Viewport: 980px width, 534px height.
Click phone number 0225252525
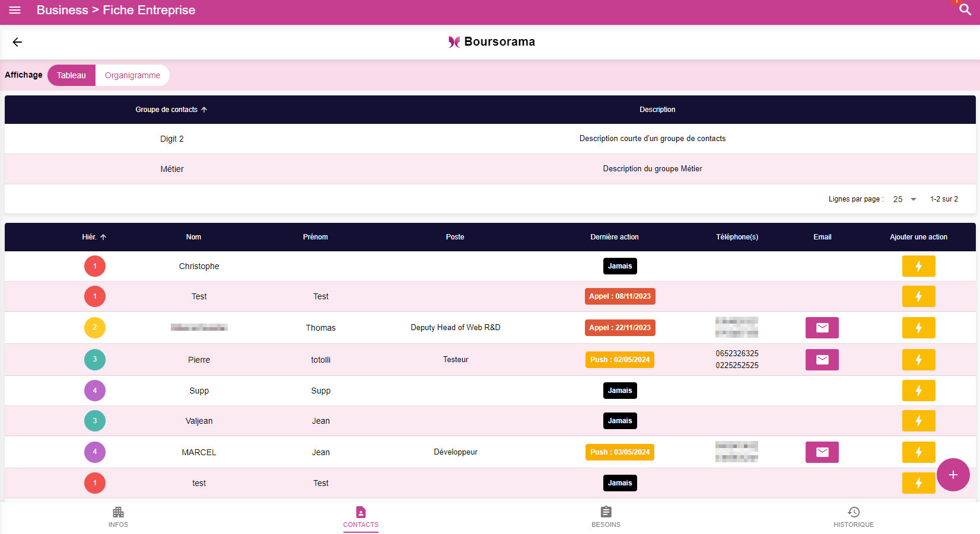[737, 366]
